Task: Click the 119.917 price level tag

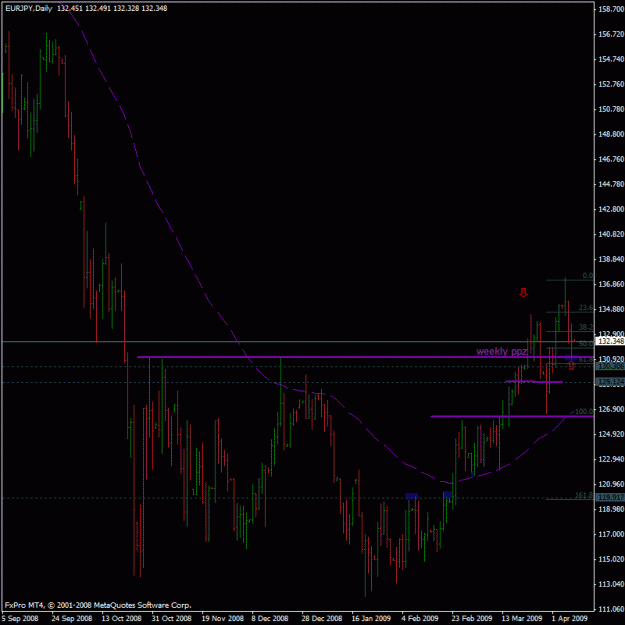Action: [x=610, y=497]
